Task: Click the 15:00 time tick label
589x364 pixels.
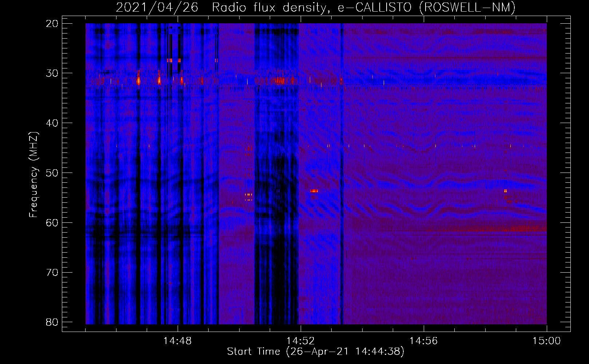Action: point(546,341)
